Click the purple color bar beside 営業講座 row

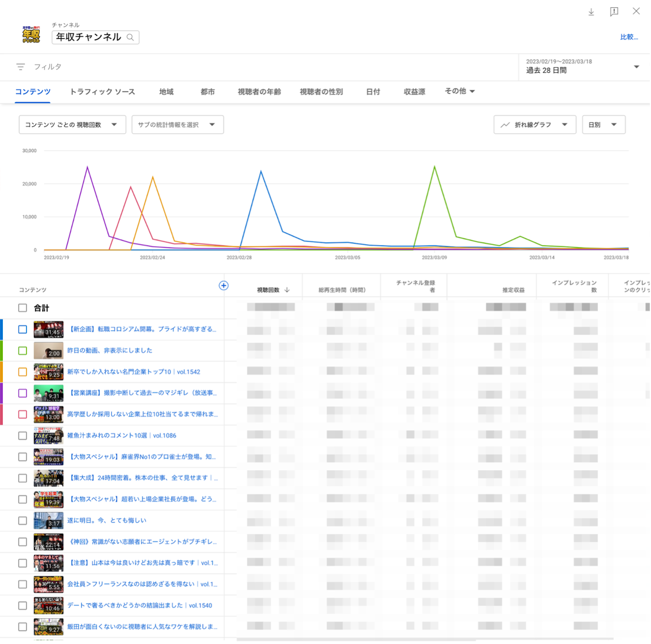coord(1,393)
